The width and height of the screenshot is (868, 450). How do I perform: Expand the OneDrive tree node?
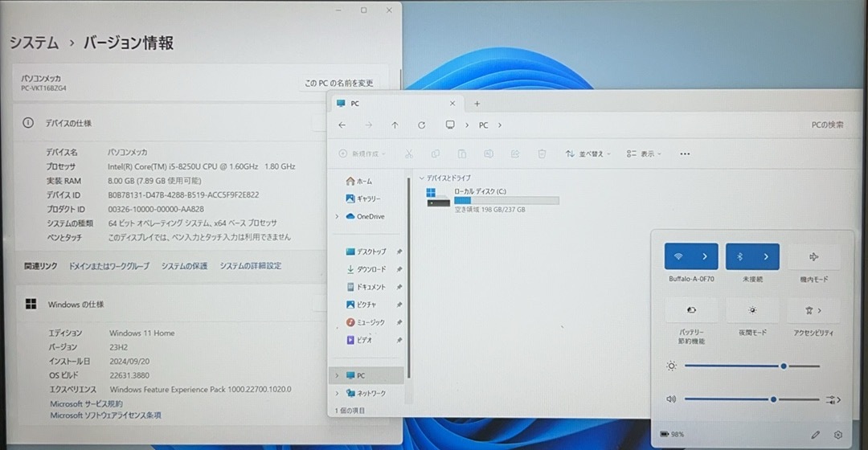337,216
